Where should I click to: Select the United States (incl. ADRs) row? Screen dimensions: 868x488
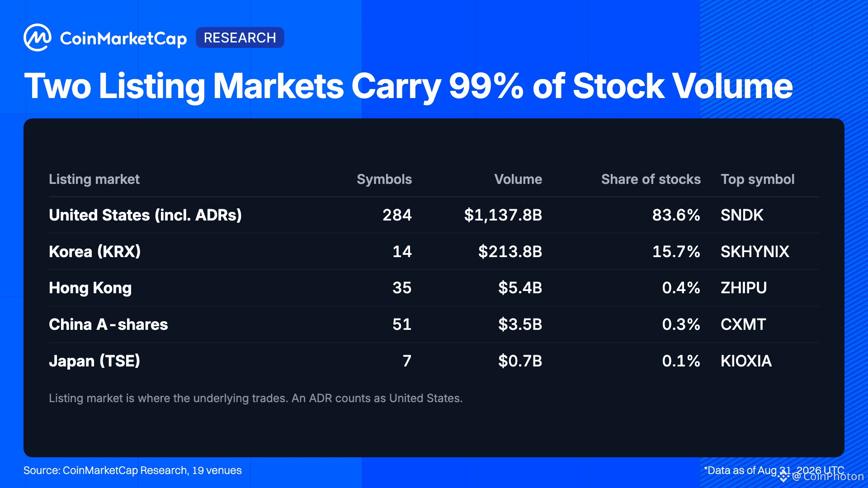click(434, 215)
